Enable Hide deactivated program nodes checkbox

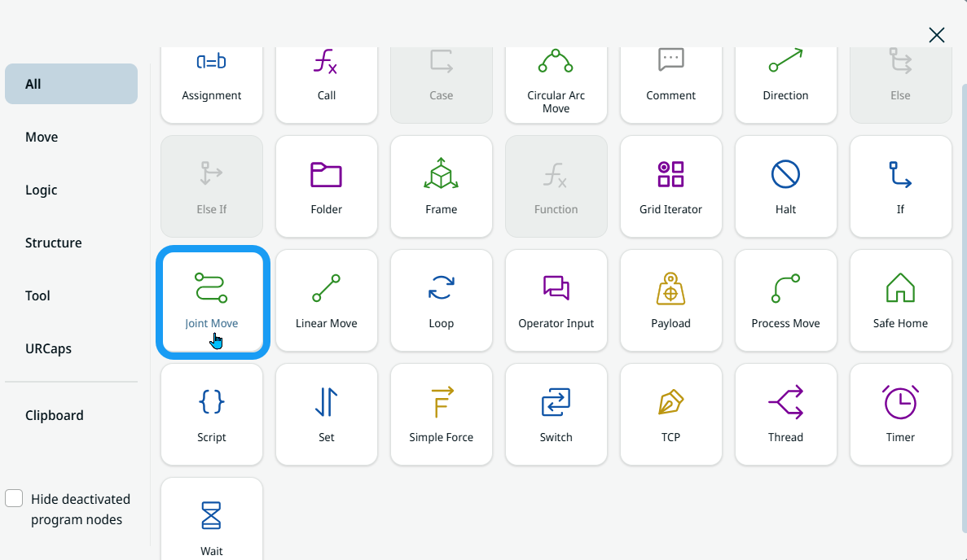pos(14,499)
